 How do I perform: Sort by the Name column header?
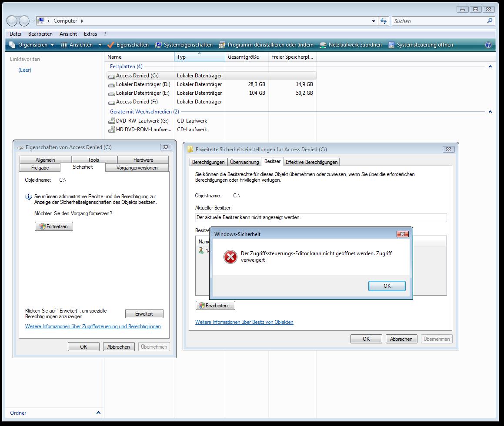click(140, 57)
